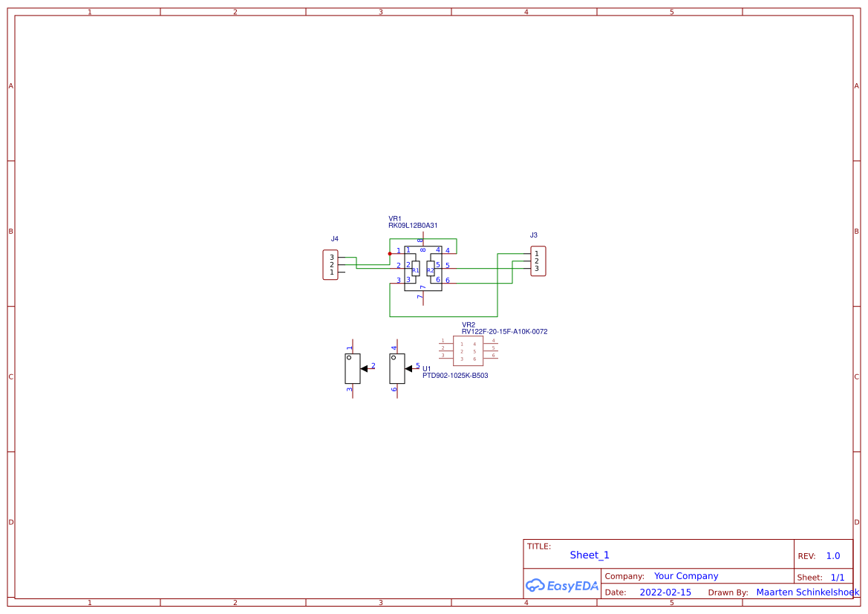Screen dimensions: 868x614
Task: Click the EasyEDA logo in the title block
Action: [562, 586]
